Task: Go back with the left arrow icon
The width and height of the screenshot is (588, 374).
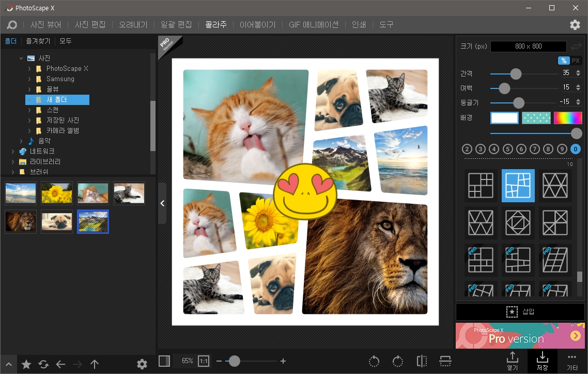Action: click(x=60, y=364)
